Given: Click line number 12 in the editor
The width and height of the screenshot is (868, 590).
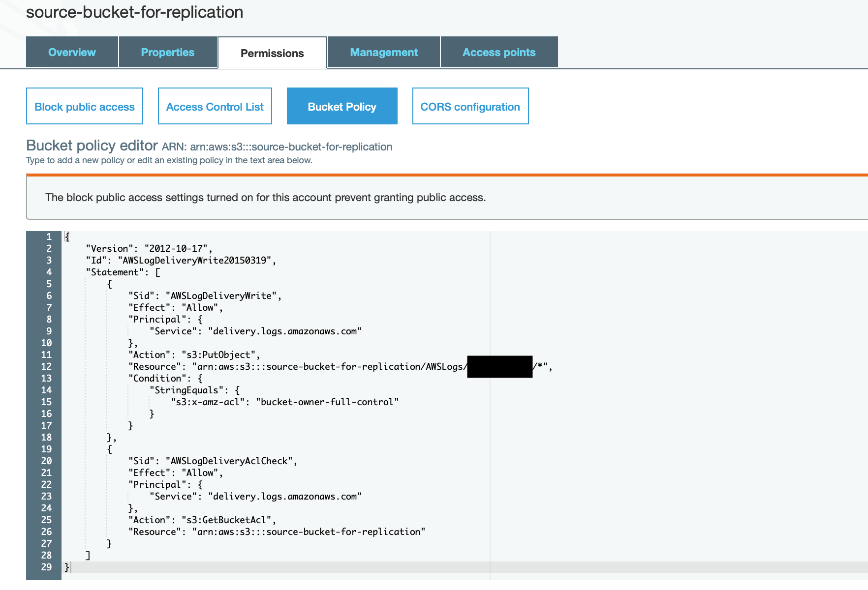Looking at the screenshot, I should pyautogui.click(x=46, y=366).
